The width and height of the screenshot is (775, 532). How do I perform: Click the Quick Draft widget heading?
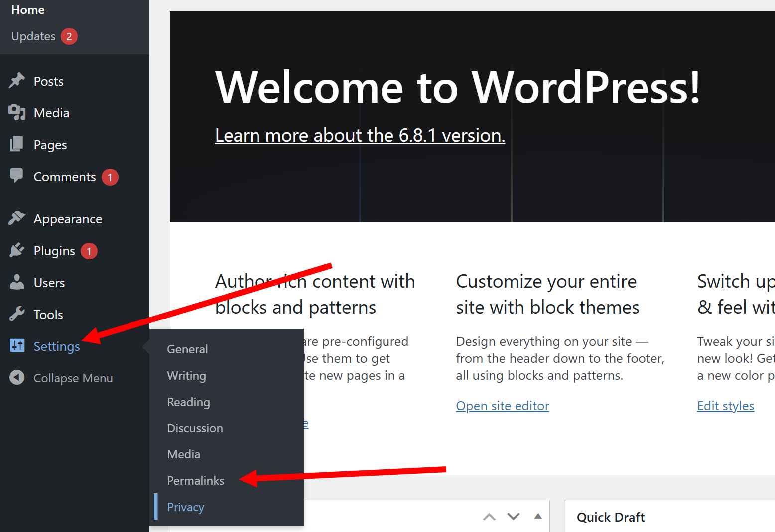(x=611, y=517)
